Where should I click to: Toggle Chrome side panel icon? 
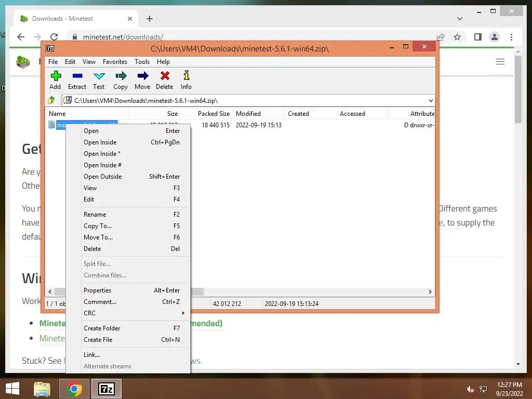click(478, 37)
